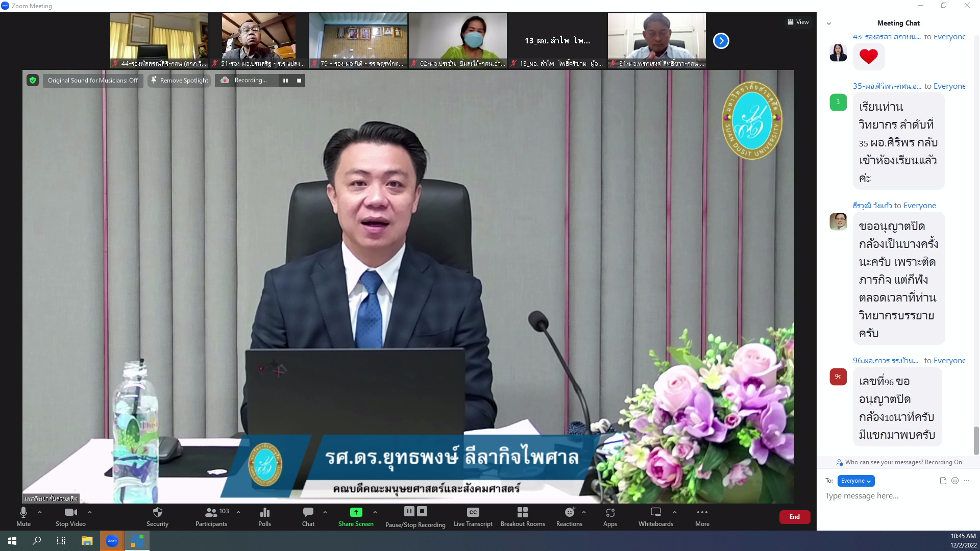Click sender name 35-ผอ.ศิริพร in chat
The height and width of the screenshot is (551, 980).
[887, 86]
